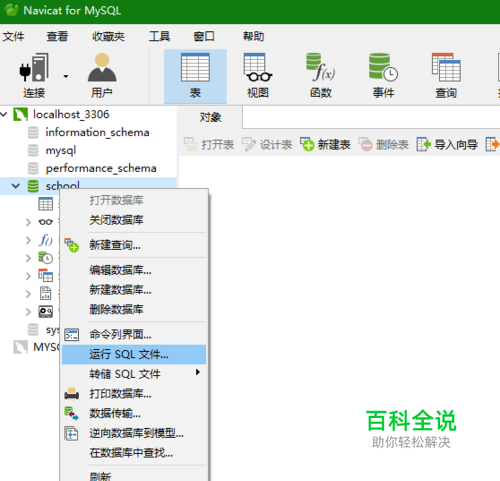
Task: Open the 收藏夹 favorites menu
Action: click(x=108, y=36)
